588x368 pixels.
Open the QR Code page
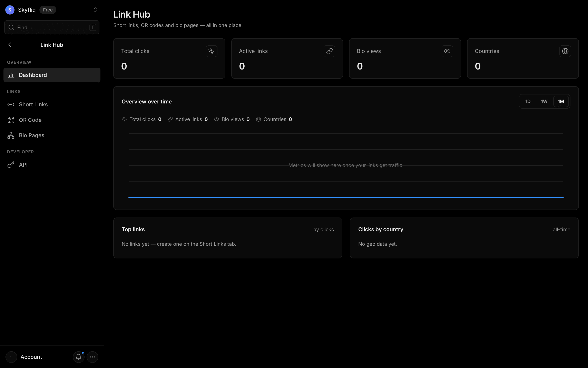(x=52, y=120)
